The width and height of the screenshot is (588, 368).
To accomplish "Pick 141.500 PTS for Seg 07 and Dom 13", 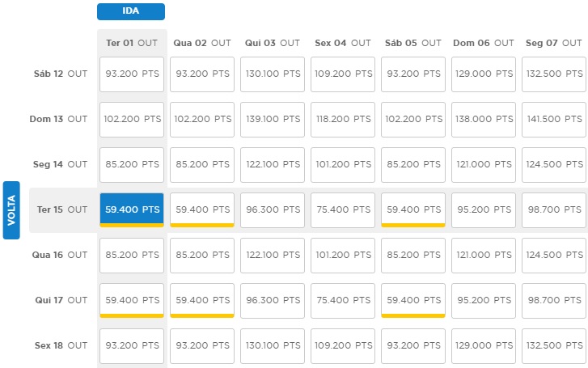I will coord(554,119).
